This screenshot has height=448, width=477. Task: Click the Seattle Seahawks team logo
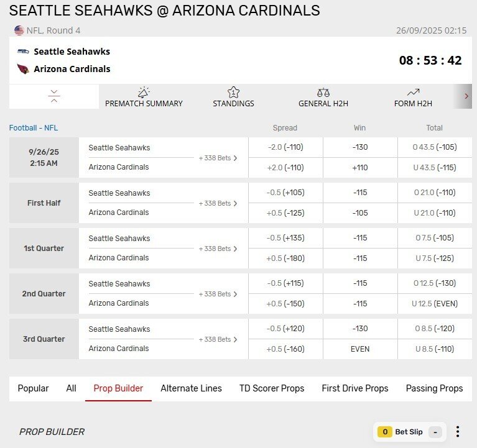click(x=23, y=52)
